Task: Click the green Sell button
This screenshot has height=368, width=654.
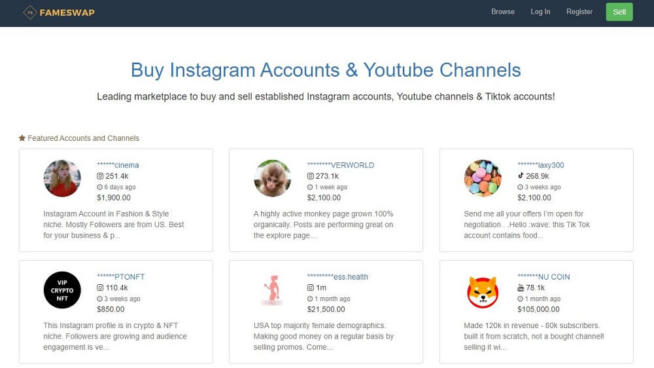Action: [x=619, y=12]
